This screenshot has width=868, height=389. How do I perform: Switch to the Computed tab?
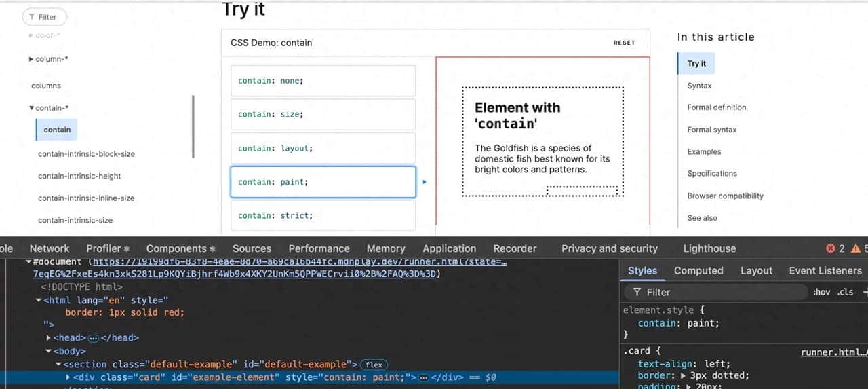tap(698, 270)
